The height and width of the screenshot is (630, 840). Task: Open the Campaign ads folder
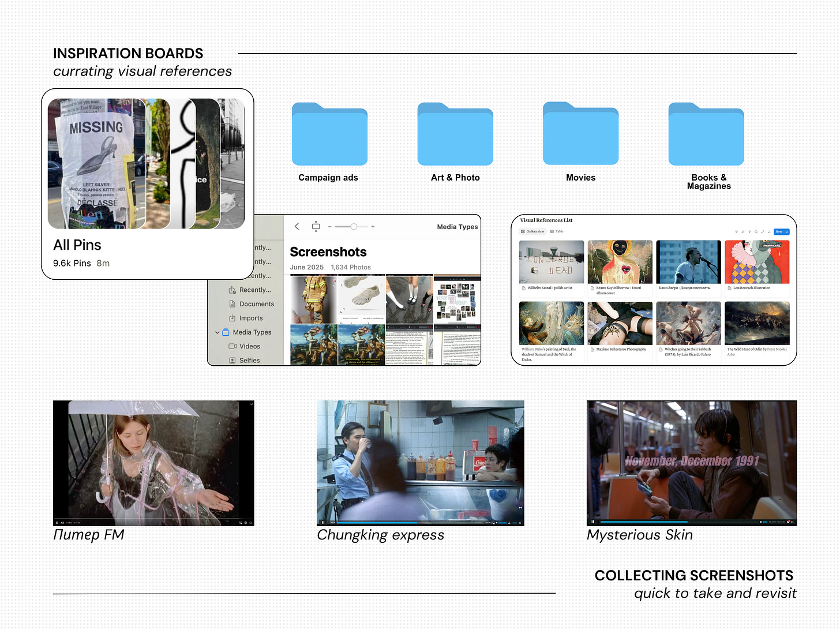[x=329, y=134]
